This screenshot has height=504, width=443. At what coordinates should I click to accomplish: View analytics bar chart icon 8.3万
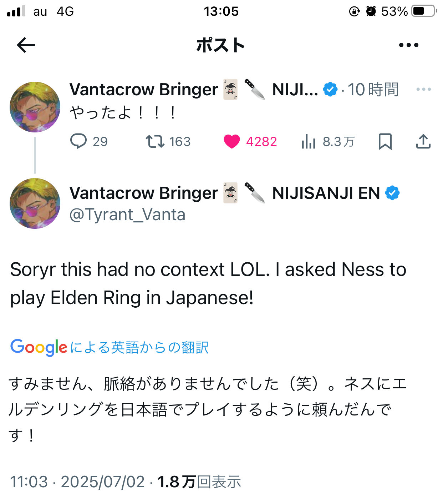pyautogui.click(x=309, y=142)
